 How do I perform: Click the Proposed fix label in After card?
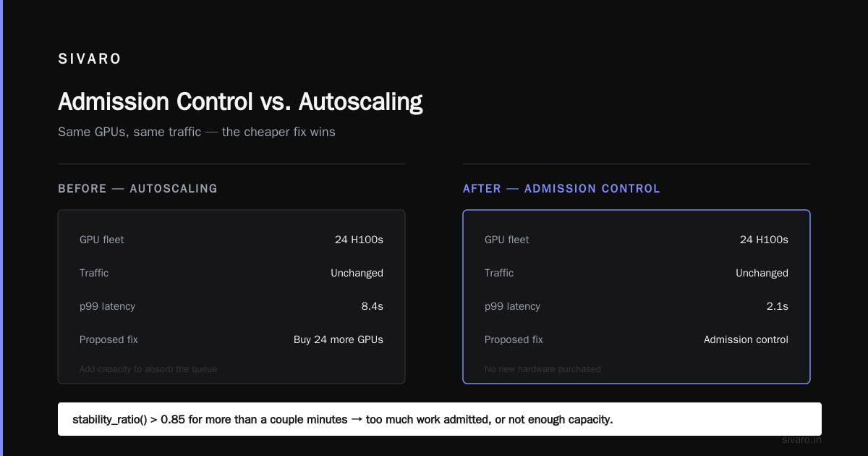pos(514,339)
